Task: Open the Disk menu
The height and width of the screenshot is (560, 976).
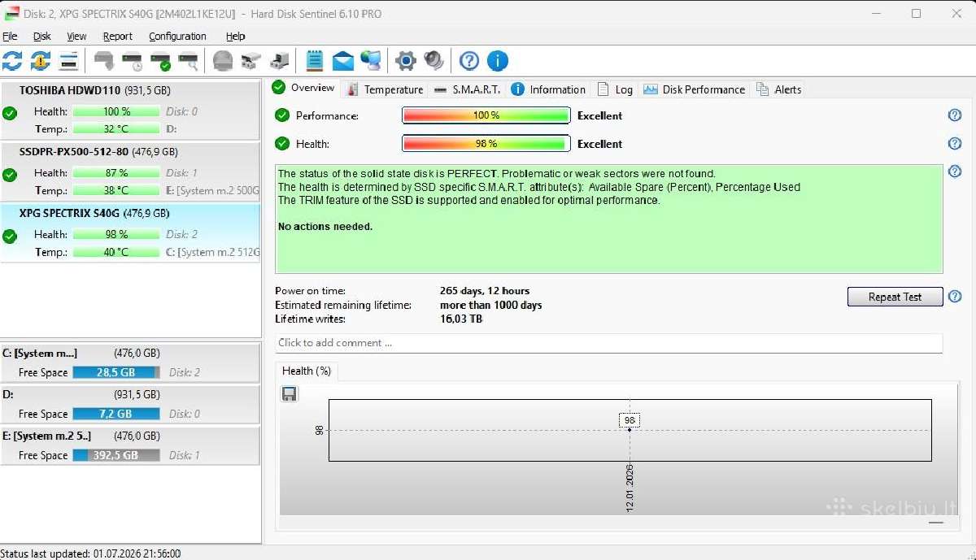Action: coord(42,36)
